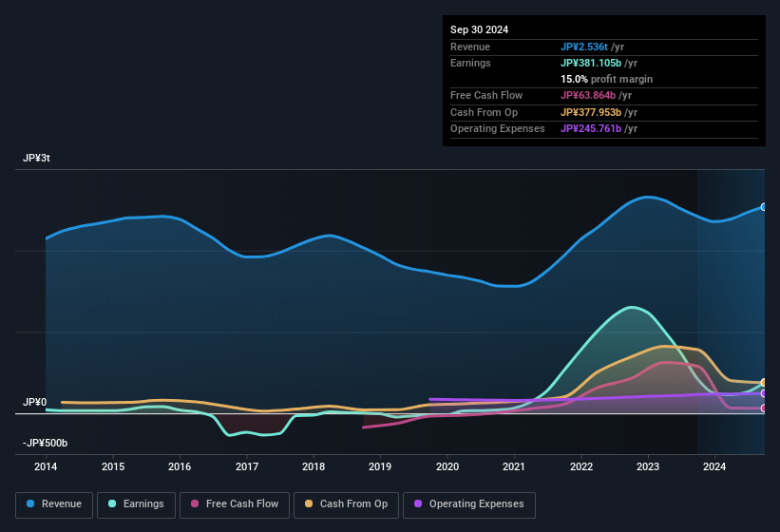780x532 pixels.
Task: Click the JP¥0 y-axis label
Action: (35, 402)
